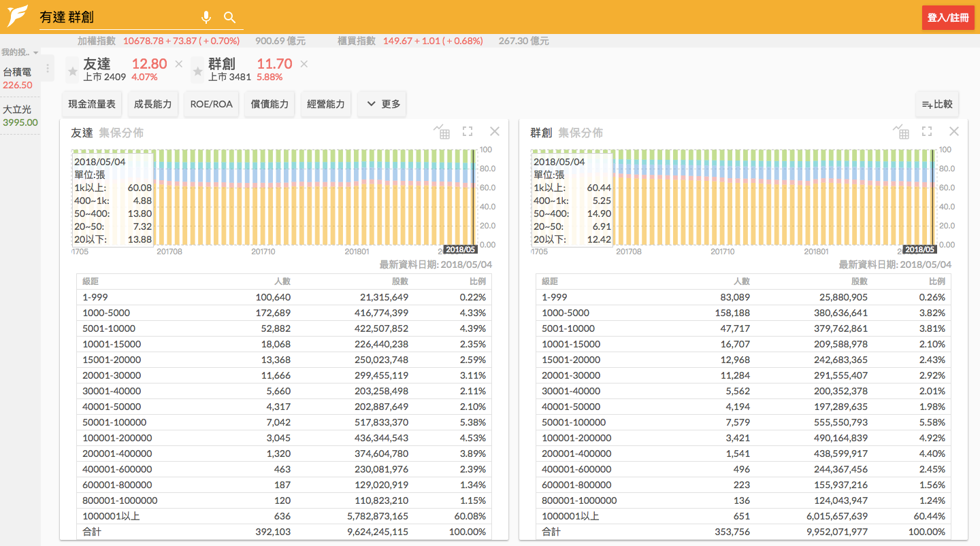Viewport: 980px width, 546px height.
Task: Open 現金流量表 tab
Action: click(92, 104)
